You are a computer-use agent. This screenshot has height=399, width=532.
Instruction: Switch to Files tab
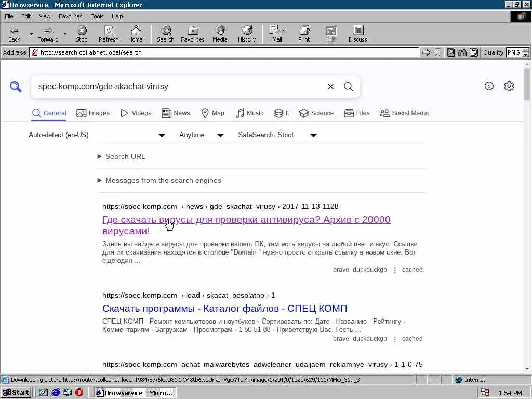[x=356, y=113]
